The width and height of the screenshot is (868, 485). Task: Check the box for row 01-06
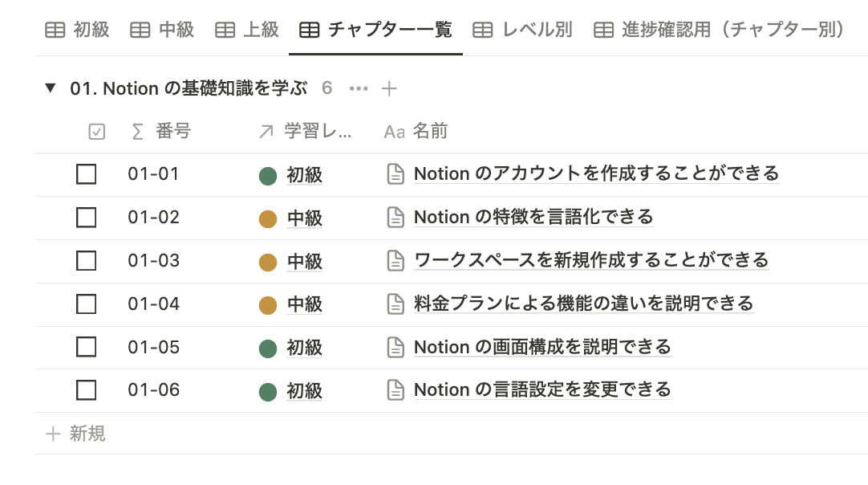[x=87, y=390]
